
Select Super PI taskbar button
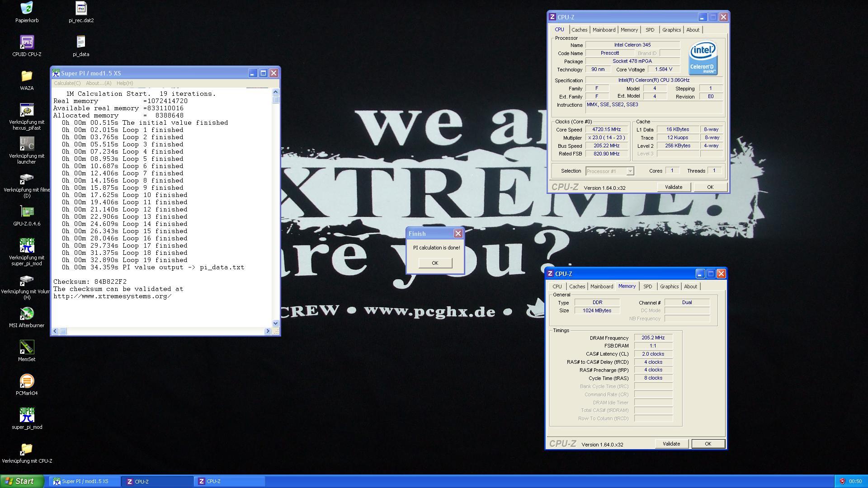(85, 481)
